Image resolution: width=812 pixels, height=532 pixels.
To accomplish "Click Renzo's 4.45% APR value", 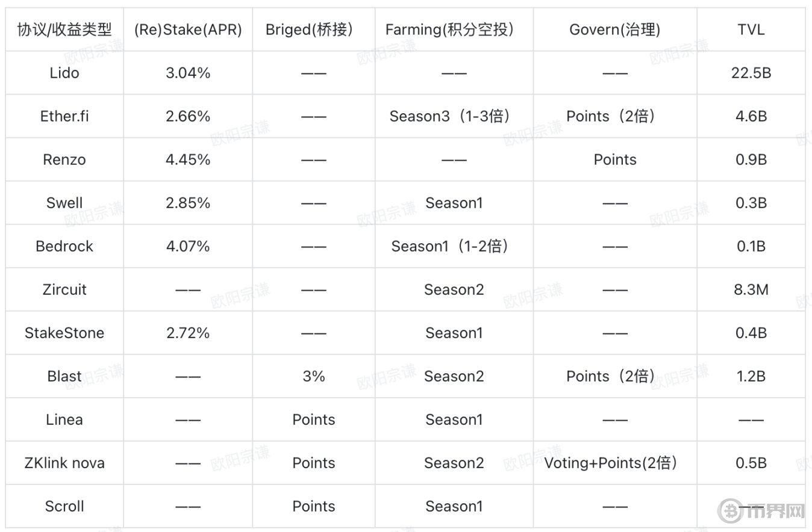I will coord(188,159).
